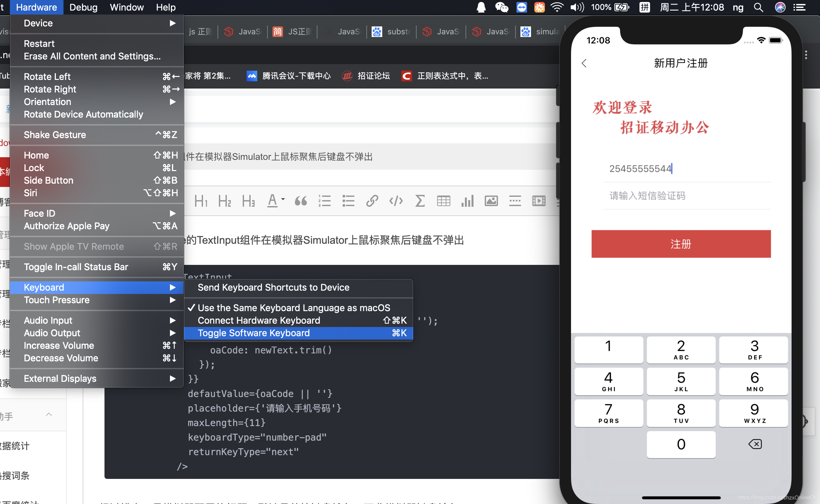
Task: Insert a table from the editor toolbar
Action: click(443, 201)
